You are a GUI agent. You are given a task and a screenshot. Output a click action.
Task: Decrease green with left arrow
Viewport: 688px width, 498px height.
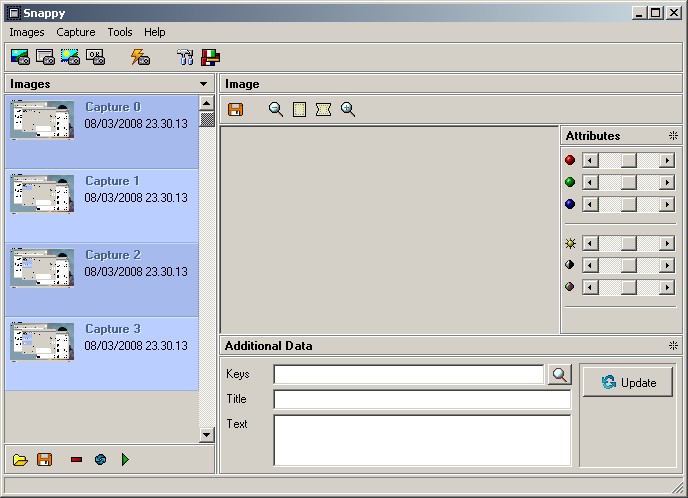tap(590, 182)
